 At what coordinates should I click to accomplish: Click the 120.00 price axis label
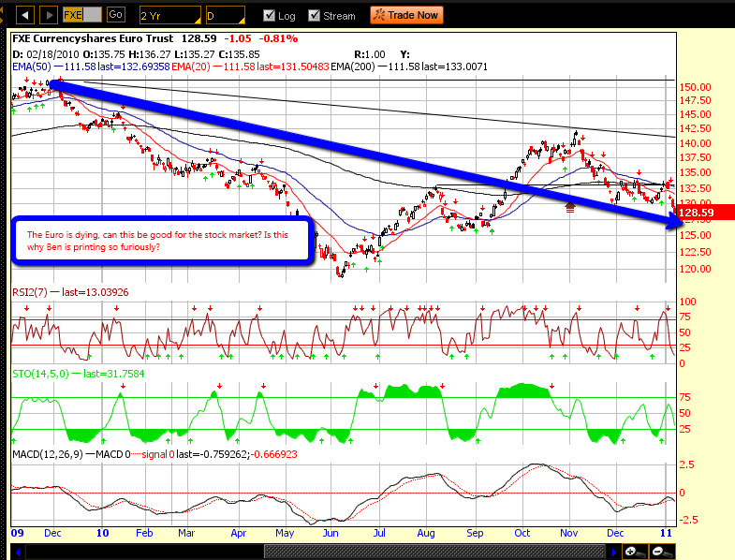(695, 269)
